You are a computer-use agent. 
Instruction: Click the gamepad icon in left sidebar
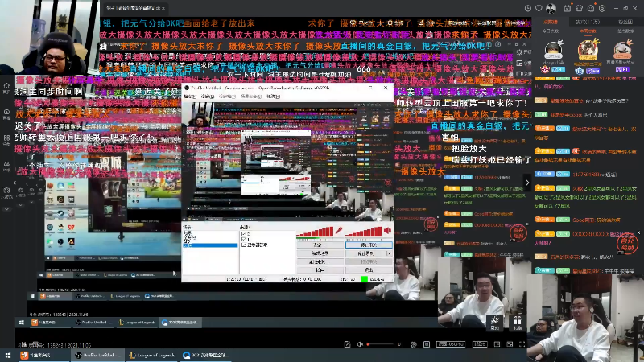(x=6, y=191)
